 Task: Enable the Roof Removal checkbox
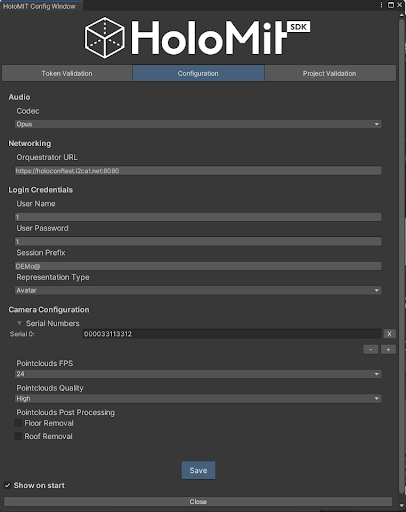tap(18, 436)
